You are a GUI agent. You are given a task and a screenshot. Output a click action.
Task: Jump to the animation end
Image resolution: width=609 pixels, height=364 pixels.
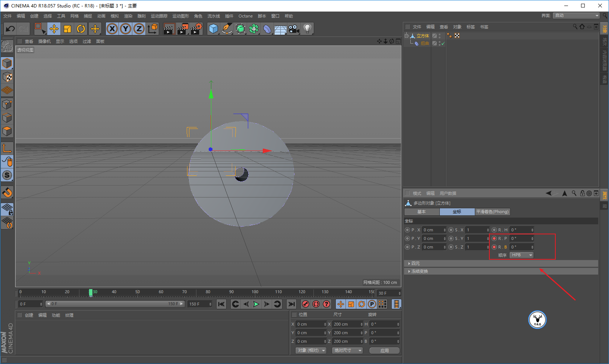pyautogui.click(x=291, y=304)
